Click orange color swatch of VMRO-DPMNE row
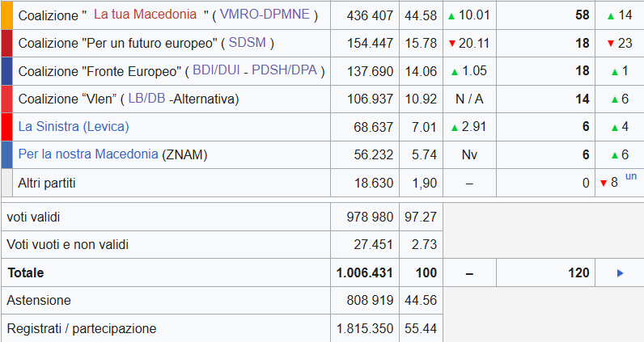 coord(6,15)
